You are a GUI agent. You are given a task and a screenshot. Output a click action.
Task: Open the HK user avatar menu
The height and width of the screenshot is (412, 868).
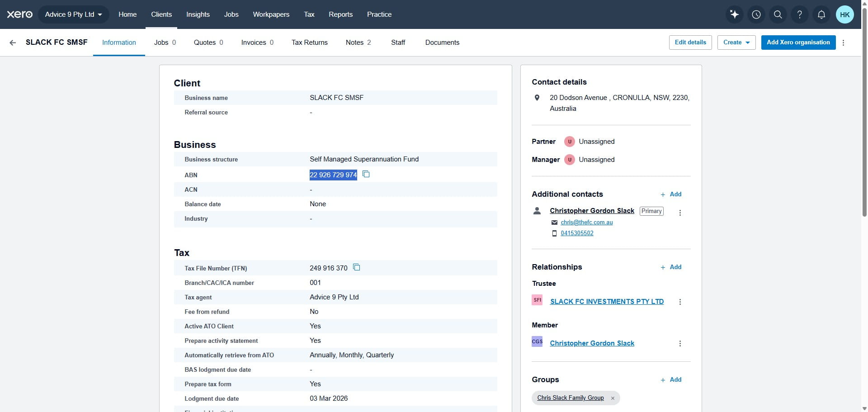[x=845, y=14]
